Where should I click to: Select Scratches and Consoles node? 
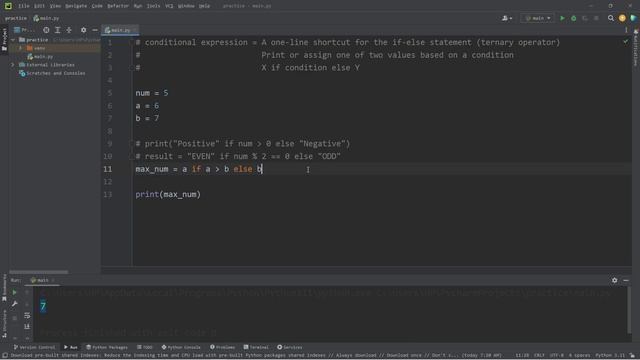(x=52, y=73)
